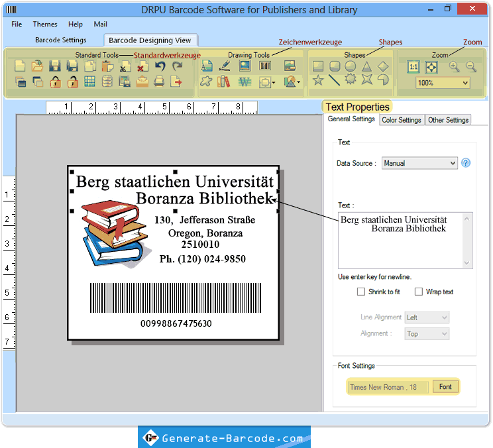Click the barcode number 00998867475630

click(176, 323)
